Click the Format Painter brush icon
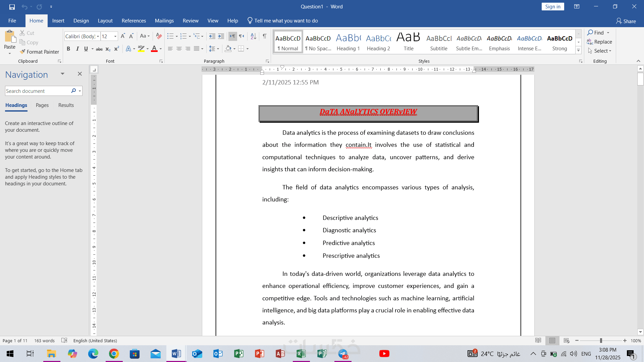Screen dimensions: 644x362 point(22,52)
